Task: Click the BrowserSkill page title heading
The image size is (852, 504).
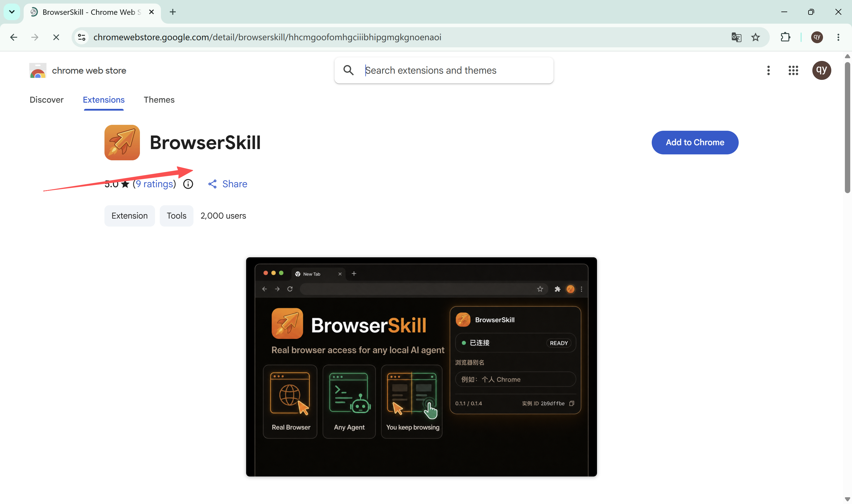Action: click(205, 142)
